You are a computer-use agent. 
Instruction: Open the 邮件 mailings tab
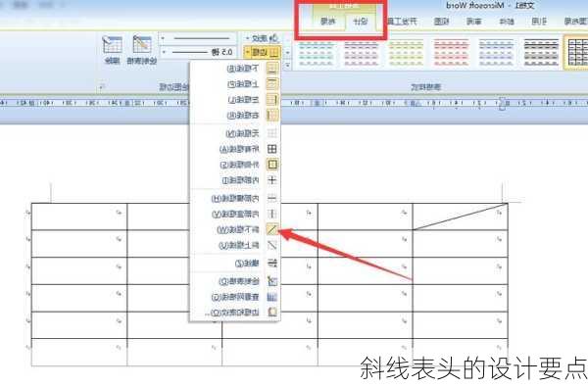click(x=507, y=22)
